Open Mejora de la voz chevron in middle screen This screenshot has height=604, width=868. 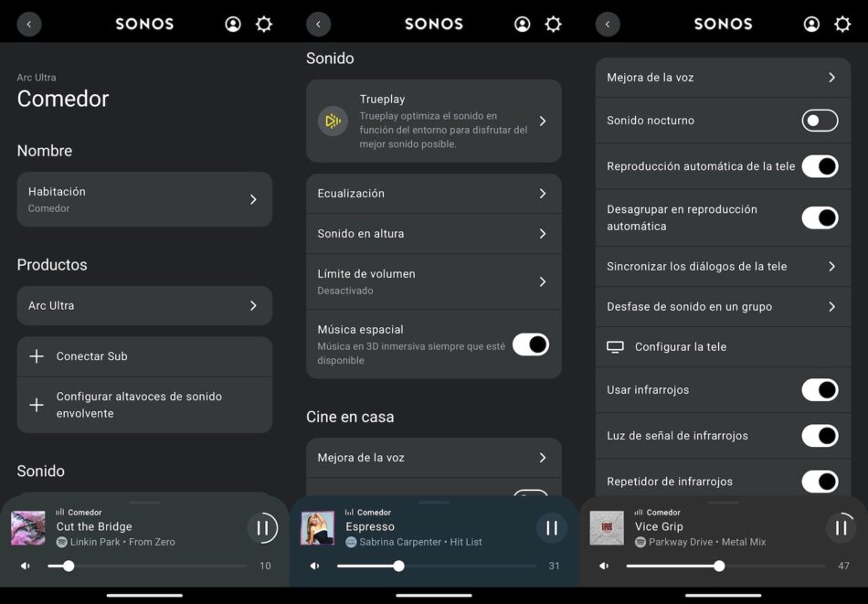pyautogui.click(x=543, y=458)
